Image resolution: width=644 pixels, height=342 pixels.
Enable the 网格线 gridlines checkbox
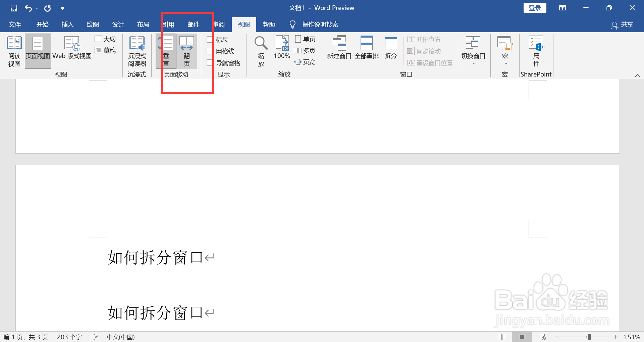[x=210, y=51]
